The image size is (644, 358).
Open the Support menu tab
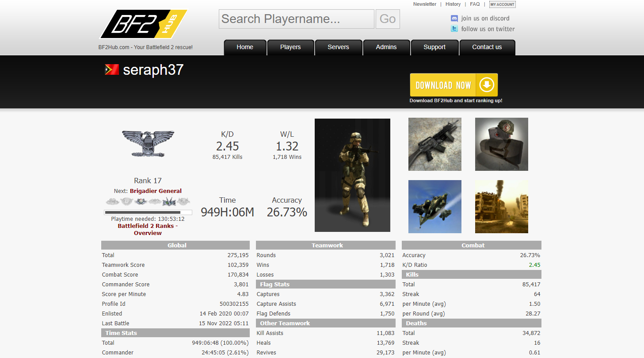pos(434,47)
